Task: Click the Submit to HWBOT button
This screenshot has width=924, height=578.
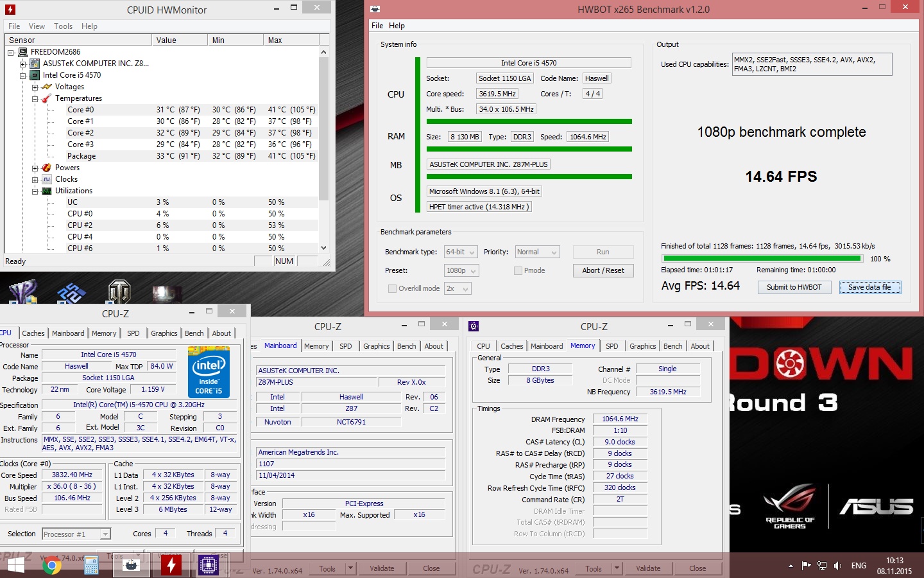Action: pos(794,287)
